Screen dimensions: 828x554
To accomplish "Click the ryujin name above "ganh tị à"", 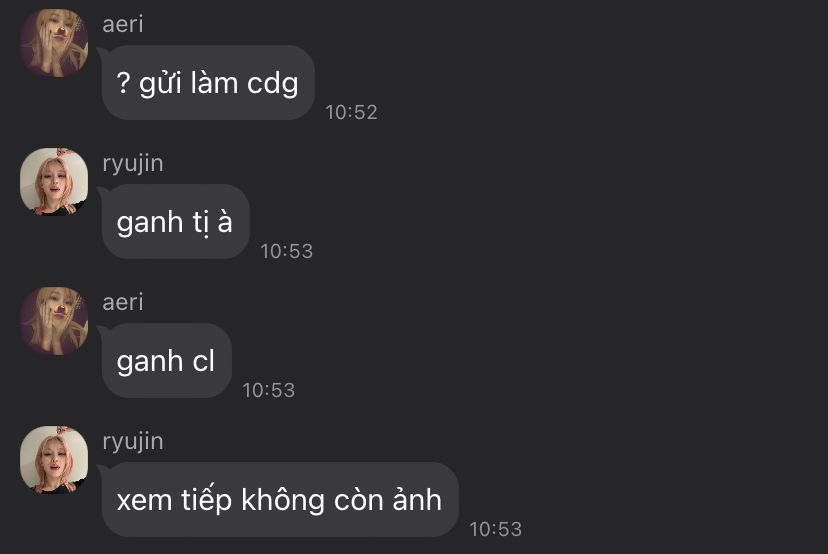I will click(x=133, y=164).
